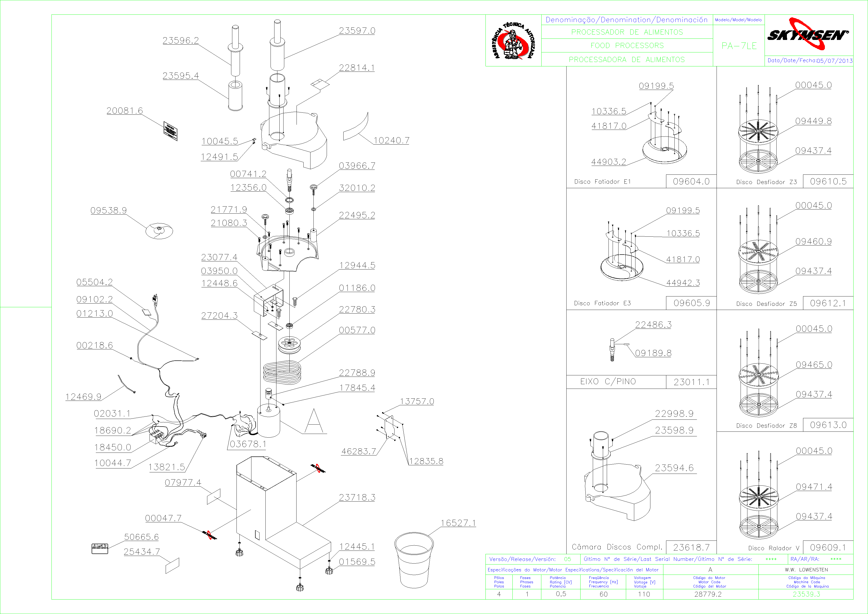Viewport: 868px width, 614px height.
Task: Select part label 12448.6
Action: [219, 283]
